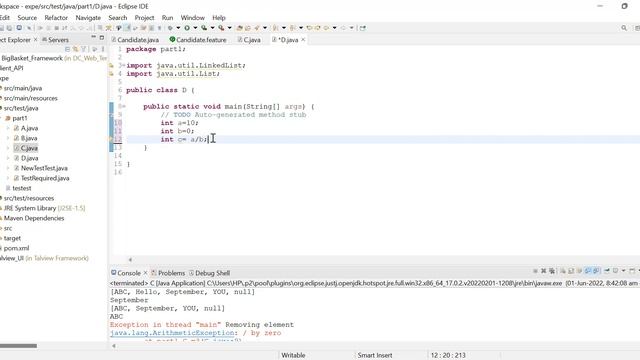Switch to the C.java editor tab
This screenshot has width=640, height=360.
coord(249,40)
